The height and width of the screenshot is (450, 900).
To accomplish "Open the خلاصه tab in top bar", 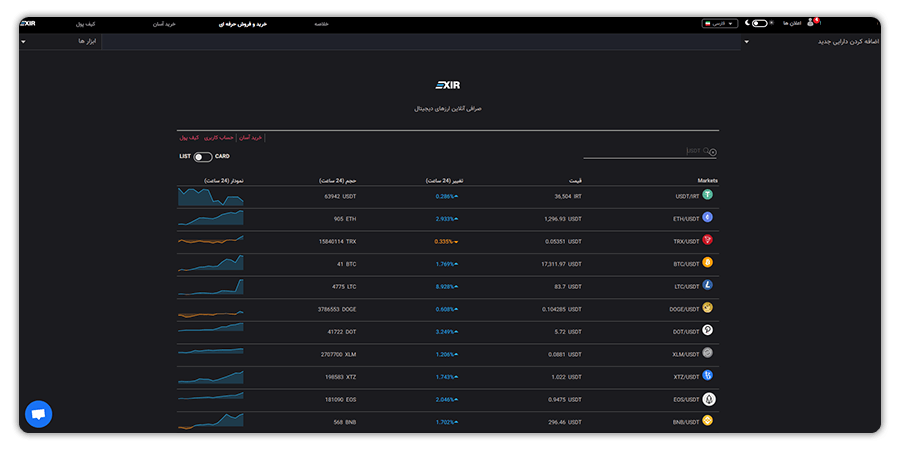I will coord(321,24).
